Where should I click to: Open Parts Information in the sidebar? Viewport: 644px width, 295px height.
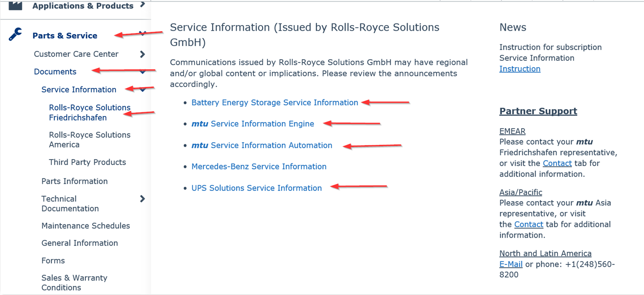75,181
